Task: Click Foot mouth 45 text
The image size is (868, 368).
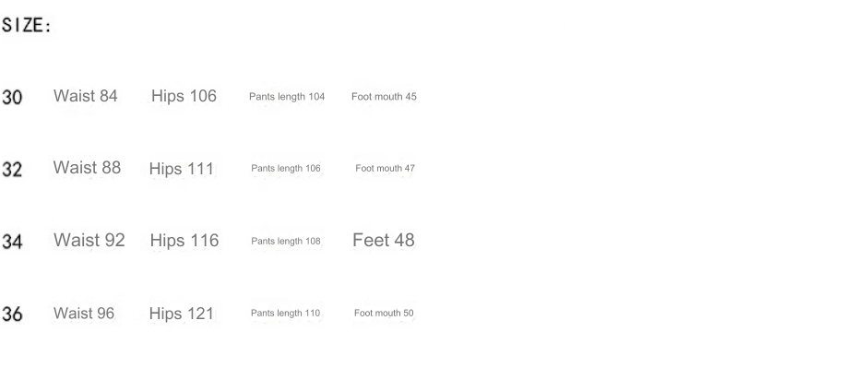Action: coord(384,97)
